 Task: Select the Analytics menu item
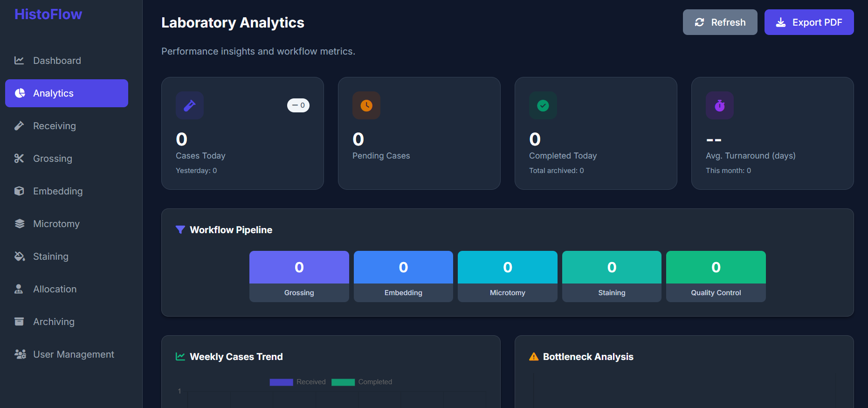[67, 93]
